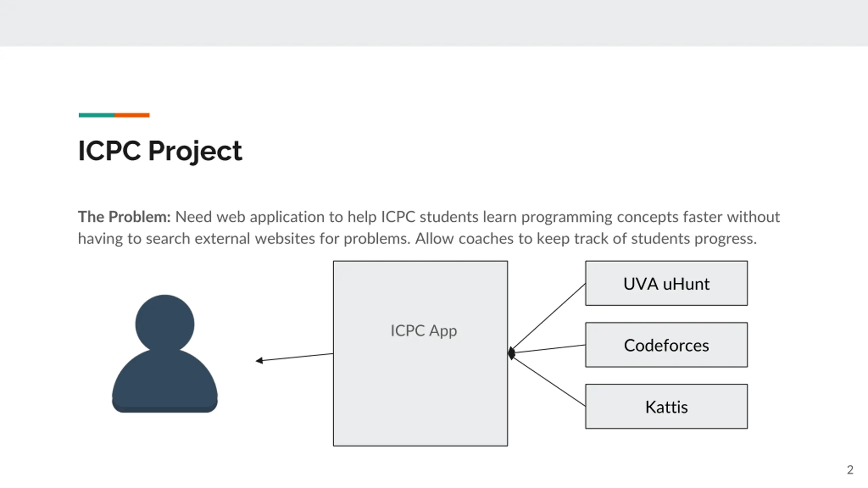Viewport: 868px width, 488px height.
Task: Click the ICPC Project title
Action: click(160, 151)
